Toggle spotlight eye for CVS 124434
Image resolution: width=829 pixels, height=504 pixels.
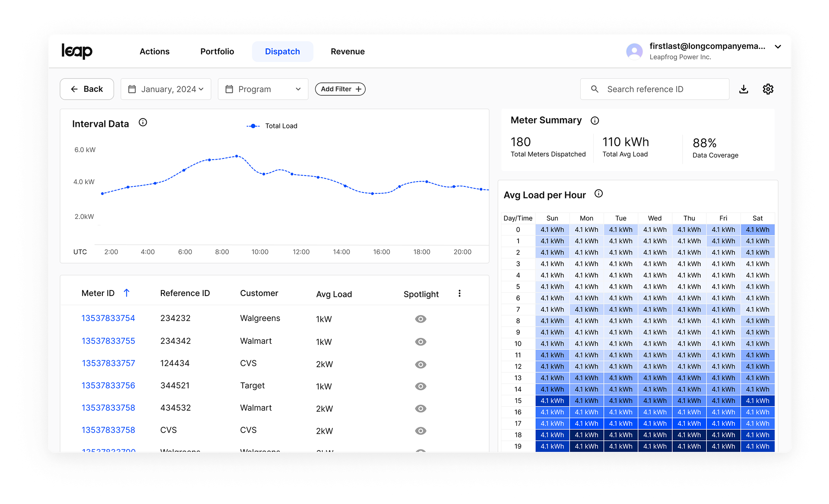click(421, 365)
